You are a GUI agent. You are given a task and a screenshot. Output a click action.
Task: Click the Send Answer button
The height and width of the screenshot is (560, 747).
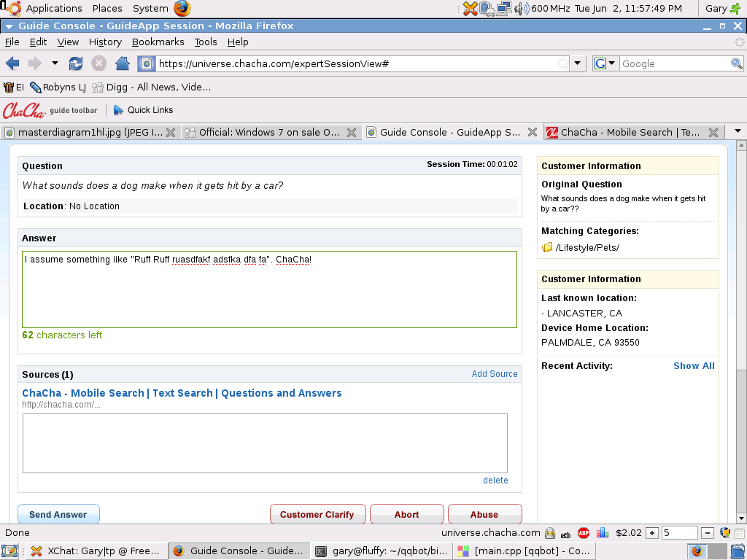click(58, 514)
